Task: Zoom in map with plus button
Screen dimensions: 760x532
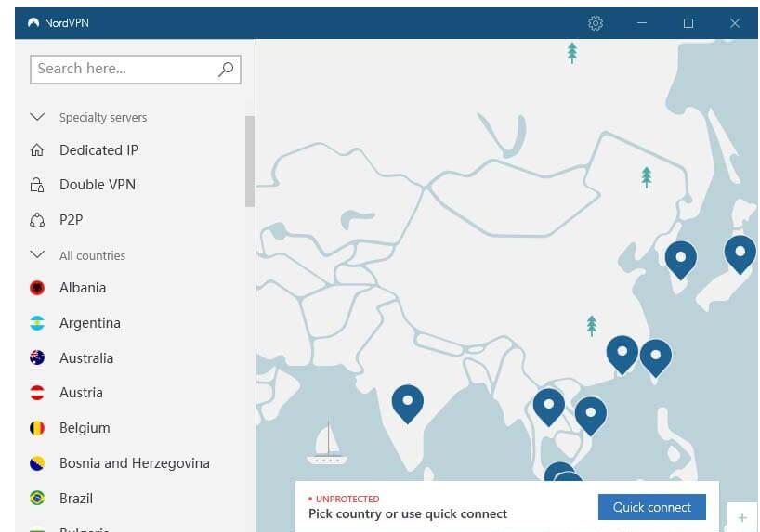Action: [742, 518]
